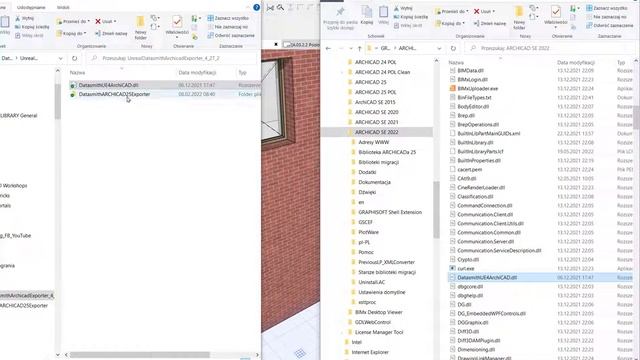Screen dimensions: 640x360
Task: Click Zmień nazwę in ARCHICAD SE 2022 window
Action: 490,24
